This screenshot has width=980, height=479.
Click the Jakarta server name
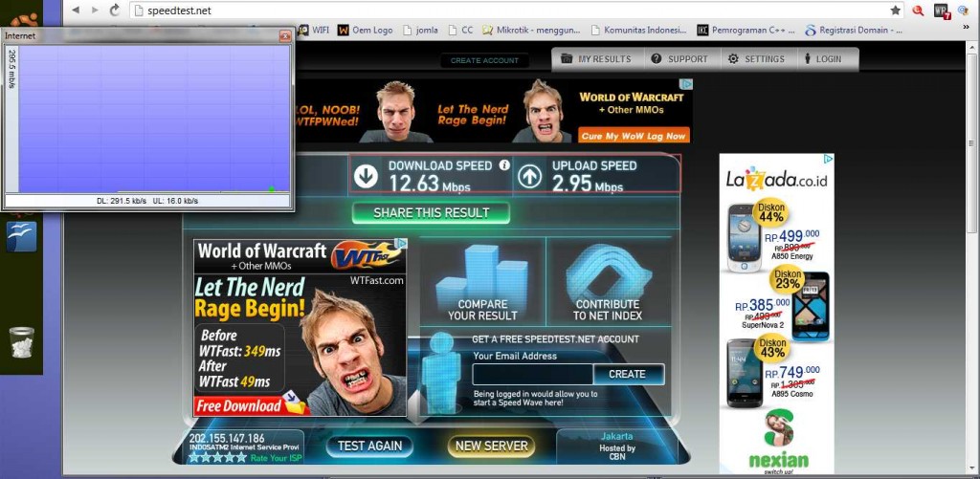click(617, 437)
